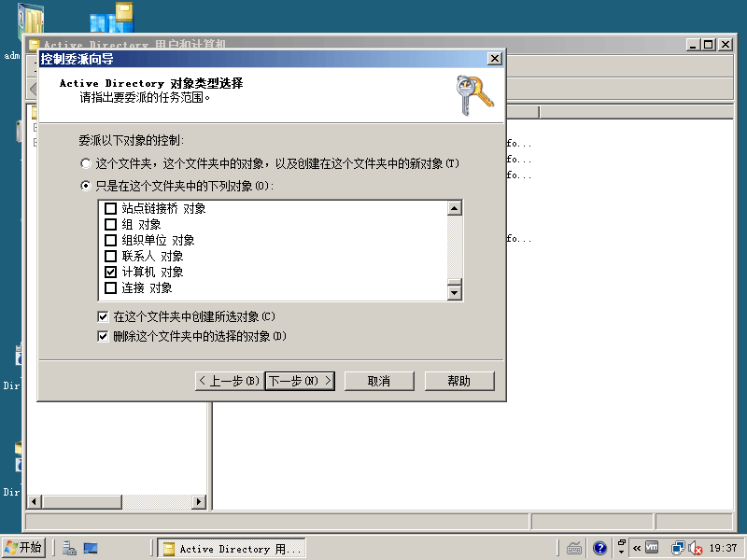Click the muted volume tray icon
The image size is (747, 560).
click(694, 549)
